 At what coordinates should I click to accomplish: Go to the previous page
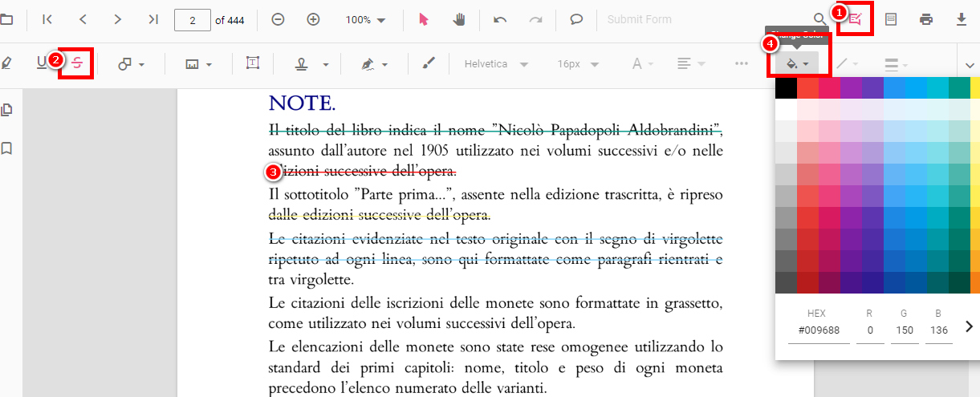point(83,19)
